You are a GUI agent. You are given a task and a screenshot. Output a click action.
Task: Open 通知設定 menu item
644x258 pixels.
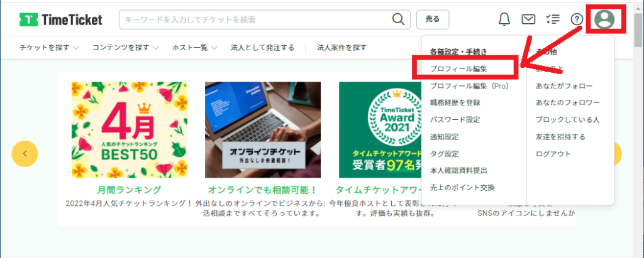pyautogui.click(x=446, y=136)
